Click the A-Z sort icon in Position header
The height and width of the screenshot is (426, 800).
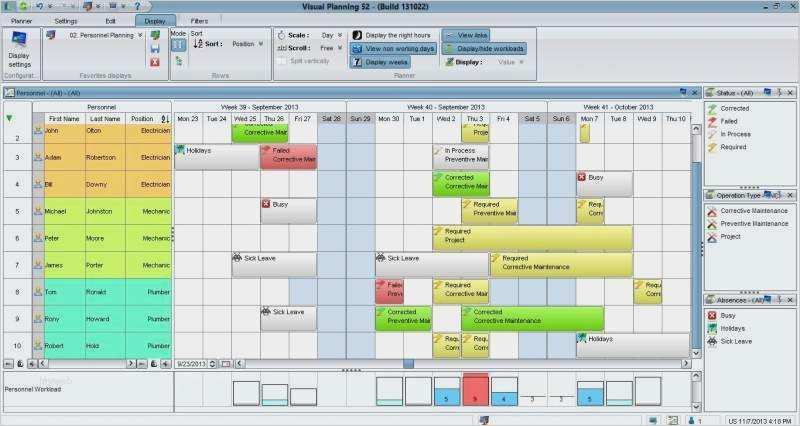[x=165, y=119]
